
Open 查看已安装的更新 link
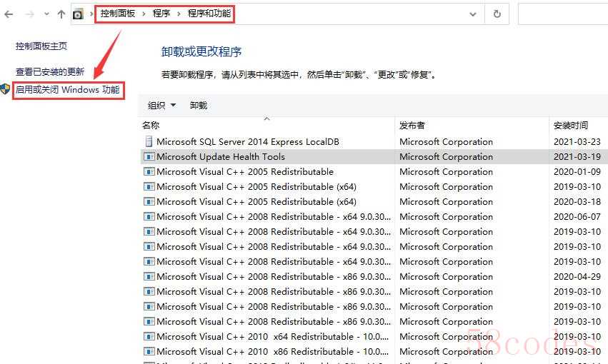[50, 71]
